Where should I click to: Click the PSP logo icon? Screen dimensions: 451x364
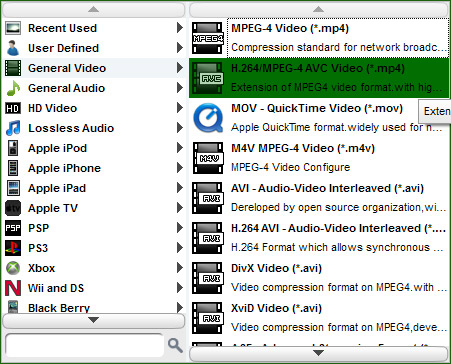coord(13,228)
